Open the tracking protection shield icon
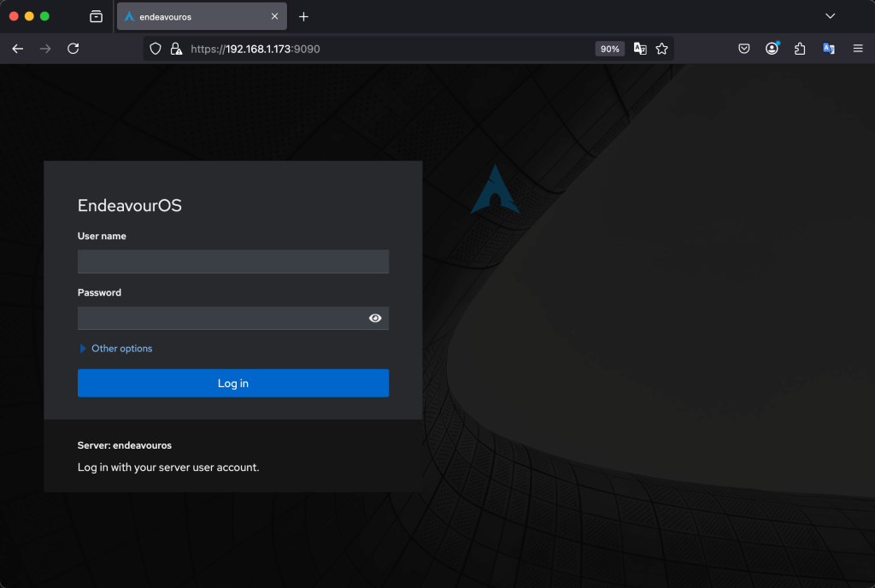875x588 pixels. 156,49
